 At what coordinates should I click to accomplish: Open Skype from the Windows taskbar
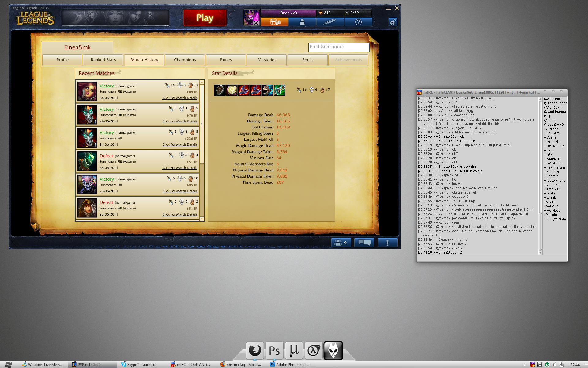click(x=139, y=365)
